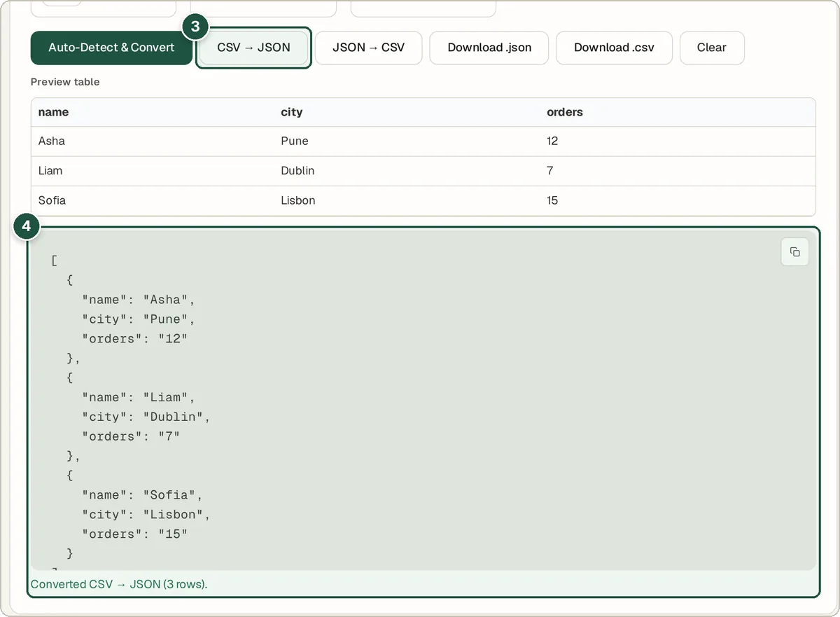Screen dimensions: 840x617
Task: Click the JSON line "orders": "12"
Action: click(x=135, y=339)
